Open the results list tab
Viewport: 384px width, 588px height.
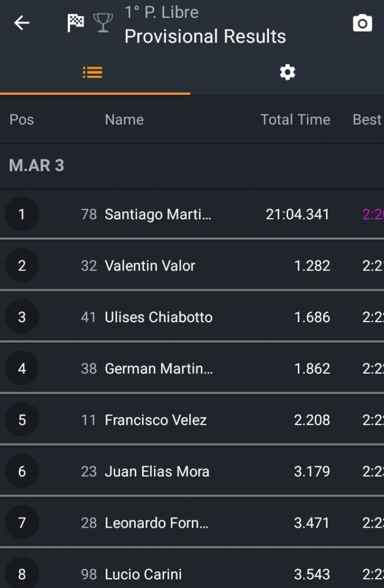click(95, 73)
